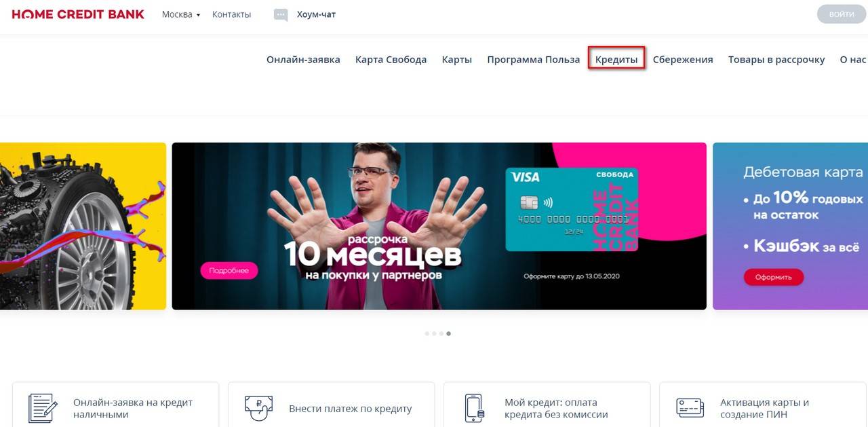Click the red Оформить button

[774, 277]
